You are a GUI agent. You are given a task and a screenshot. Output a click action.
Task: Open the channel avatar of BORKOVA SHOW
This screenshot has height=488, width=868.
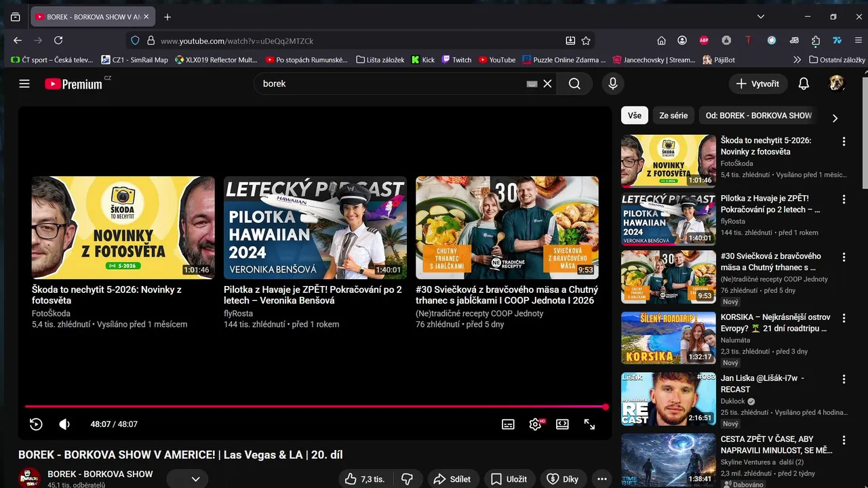[29, 479]
